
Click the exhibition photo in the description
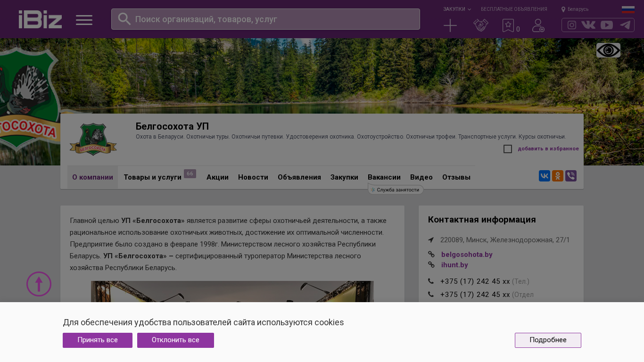pos(232,292)
